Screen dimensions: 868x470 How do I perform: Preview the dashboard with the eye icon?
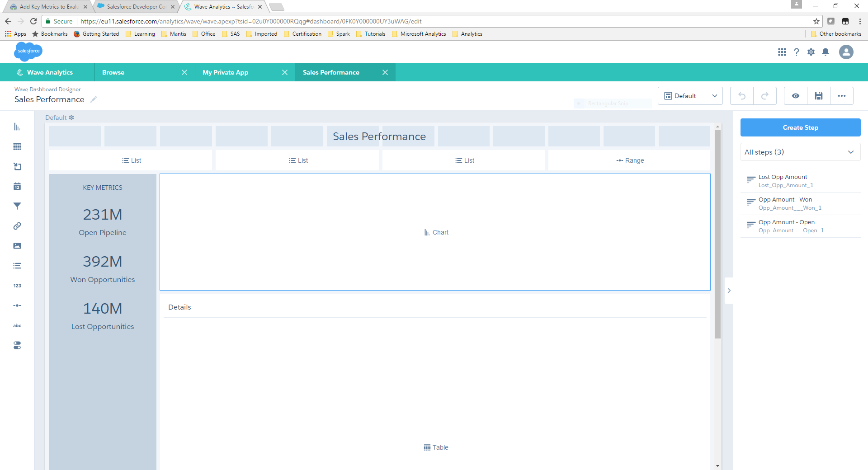pyautogui.click(x=796, y=96)
